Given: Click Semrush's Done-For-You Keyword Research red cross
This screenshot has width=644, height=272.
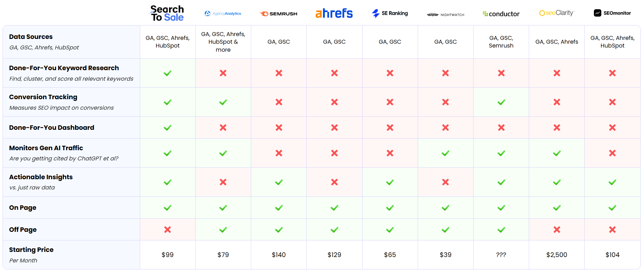Looking at the screenshot, I should [x=279, y=73].
